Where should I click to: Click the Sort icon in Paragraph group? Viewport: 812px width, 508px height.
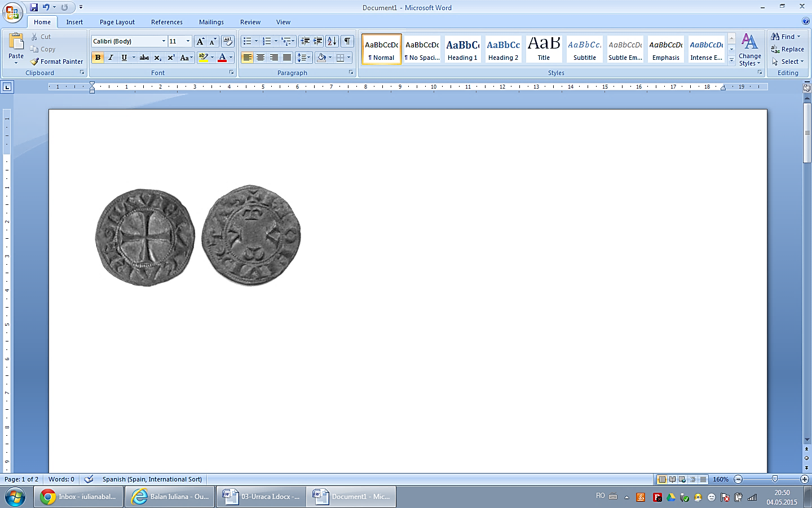coord(332,41)
